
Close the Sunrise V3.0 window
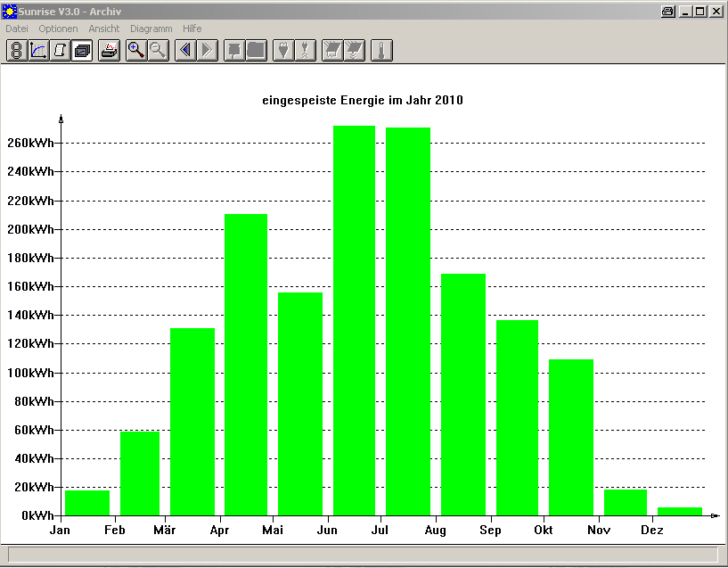(716, 12)
